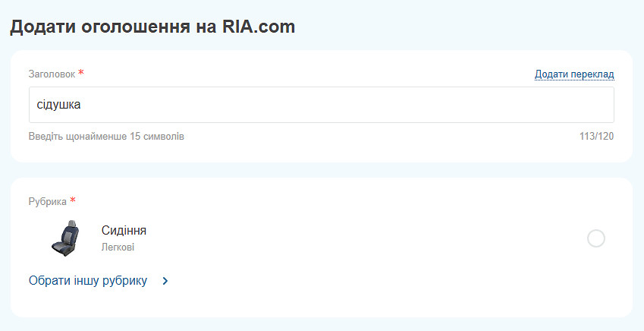This screenshot has width=644, height=331.
Task: Click the red asterisk next to Рубрика
Action: [x=74, y=200]
